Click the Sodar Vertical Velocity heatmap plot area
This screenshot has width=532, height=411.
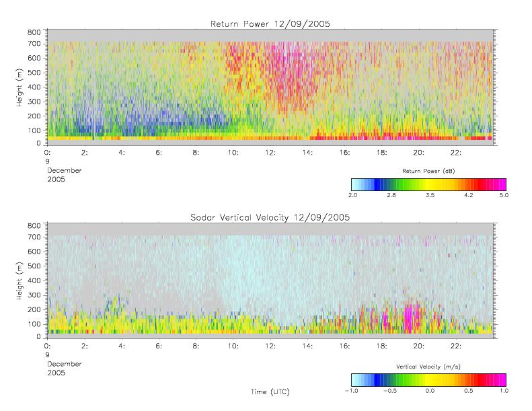point(270,281)
